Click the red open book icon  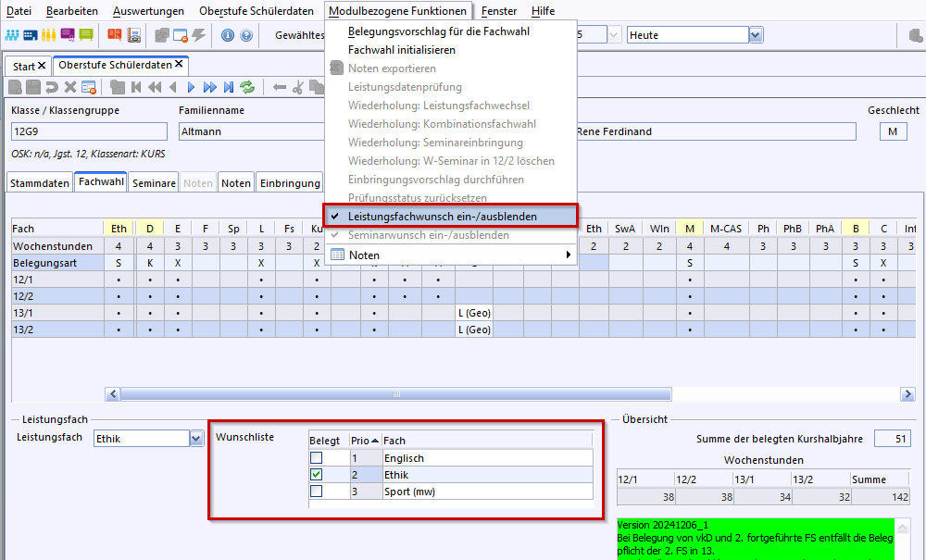point(115,35)
